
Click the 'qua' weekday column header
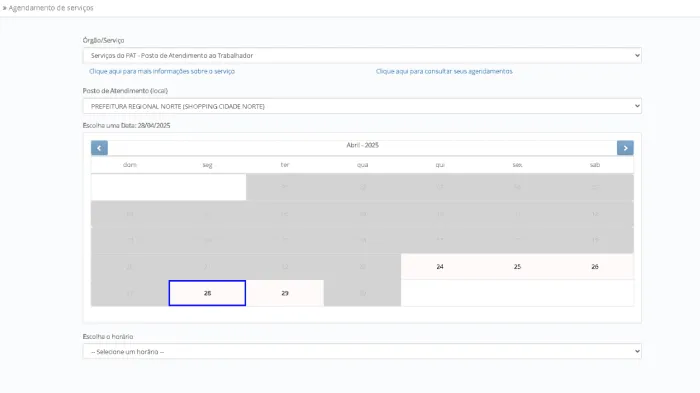[362, 165]
